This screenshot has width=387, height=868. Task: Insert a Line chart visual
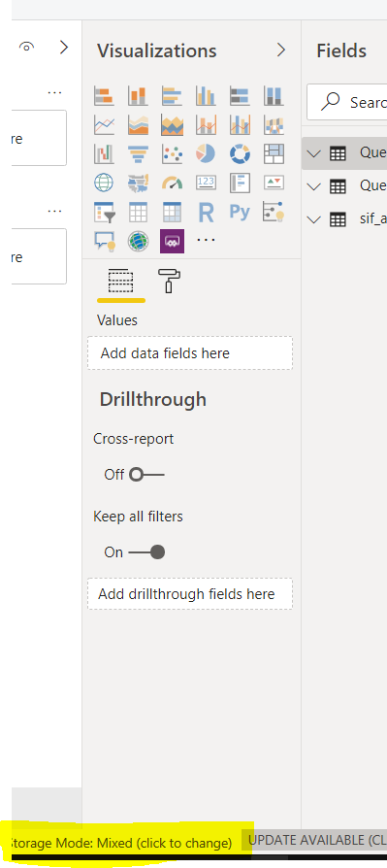(x=104, y=125)
